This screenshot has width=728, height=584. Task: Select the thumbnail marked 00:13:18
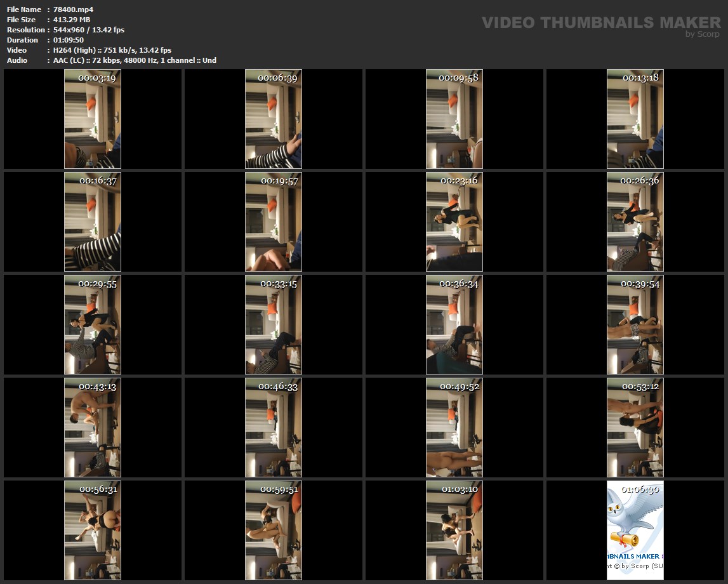point(635,119)
